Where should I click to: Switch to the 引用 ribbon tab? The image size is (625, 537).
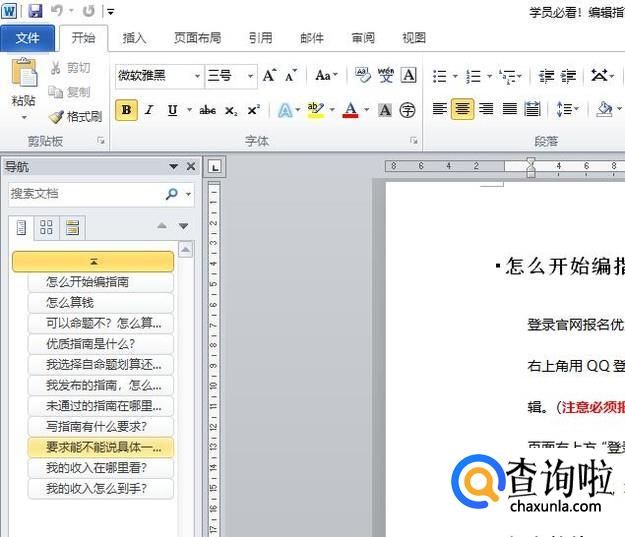(x=260, y=38)
